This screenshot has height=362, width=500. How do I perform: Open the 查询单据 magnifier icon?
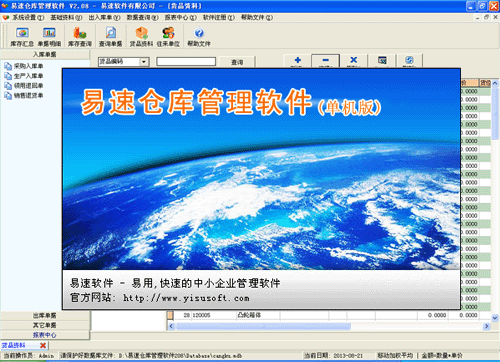coord(110,37)
